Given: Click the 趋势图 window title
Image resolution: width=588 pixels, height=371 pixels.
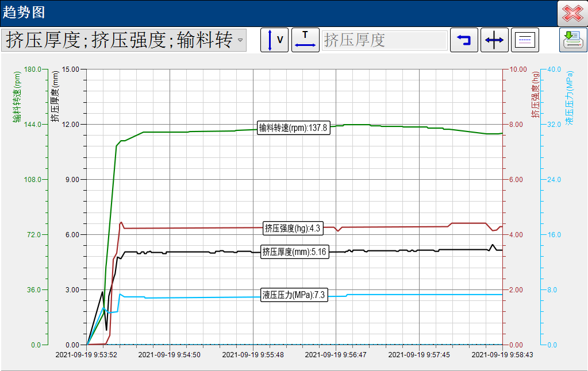Looking at the screenshot, I should point(24,13).
